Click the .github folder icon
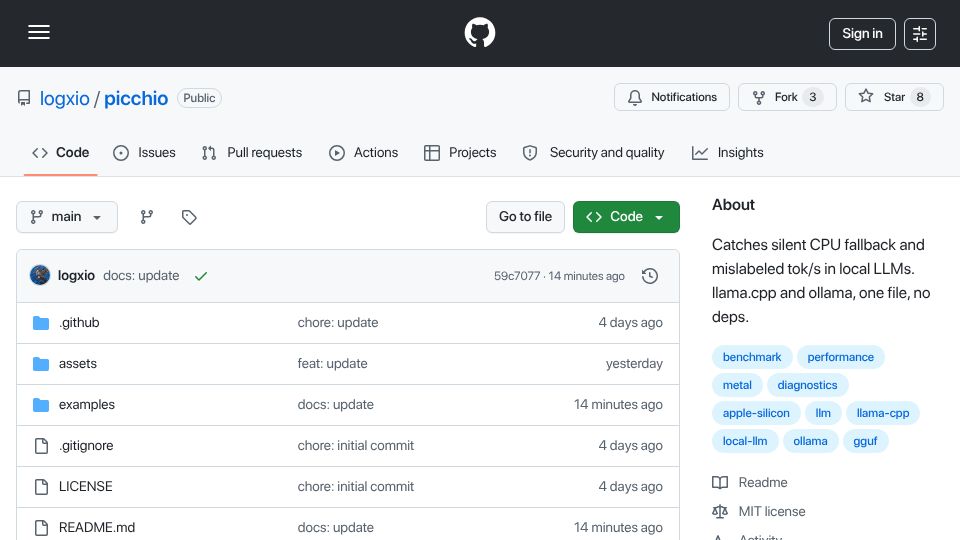960x540 pixels. tap(41, 323)
